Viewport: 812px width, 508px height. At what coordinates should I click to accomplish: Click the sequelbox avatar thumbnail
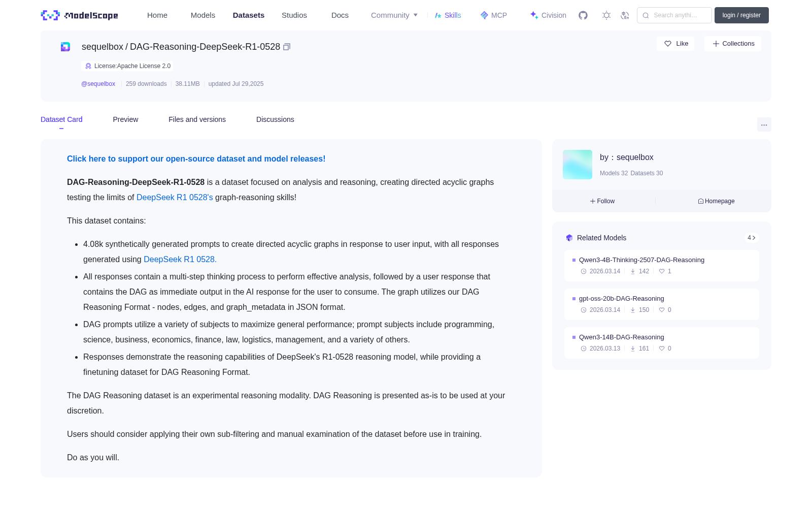(578, 165)
